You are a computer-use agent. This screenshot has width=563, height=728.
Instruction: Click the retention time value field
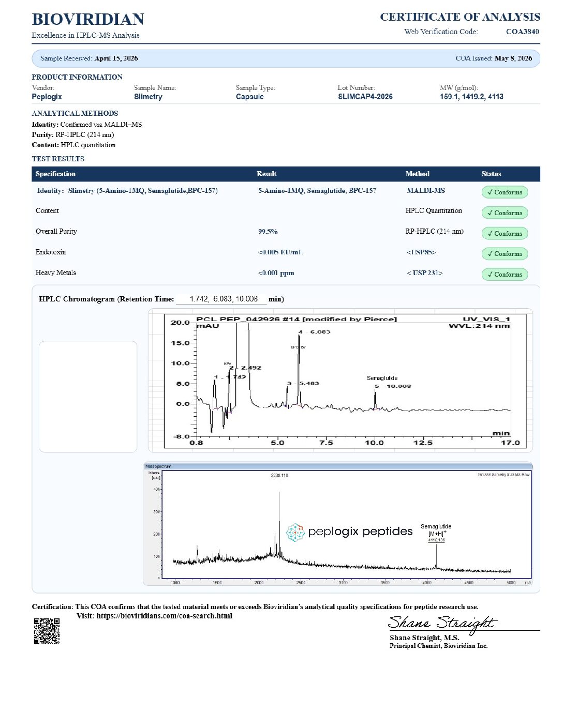point(221,299)
